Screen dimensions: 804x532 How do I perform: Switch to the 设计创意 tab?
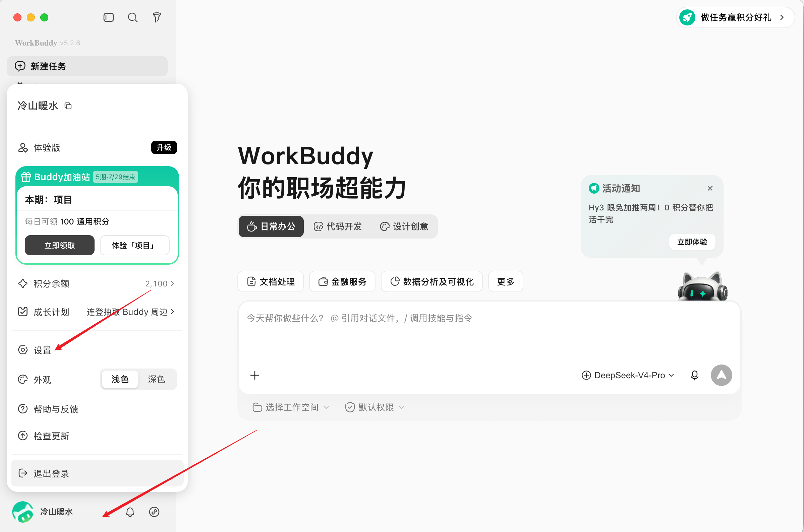(x=404, y=226)
